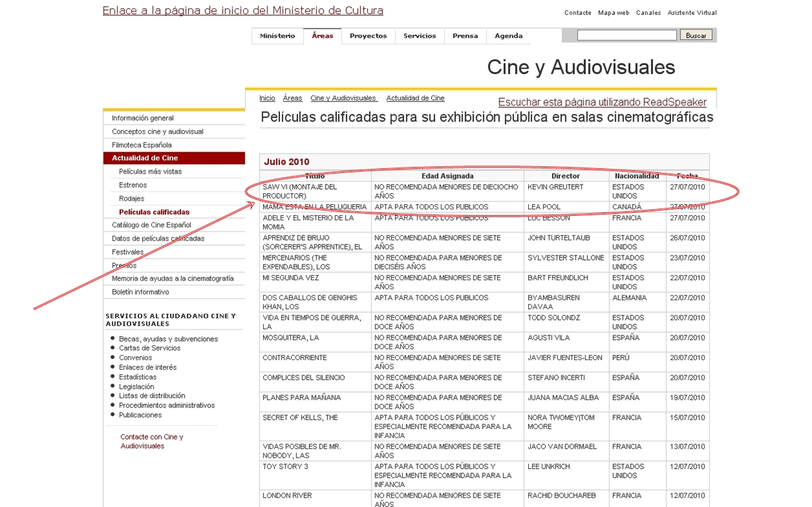Open the Asistente Virtual link
The image size is (812, 507).
692,13
